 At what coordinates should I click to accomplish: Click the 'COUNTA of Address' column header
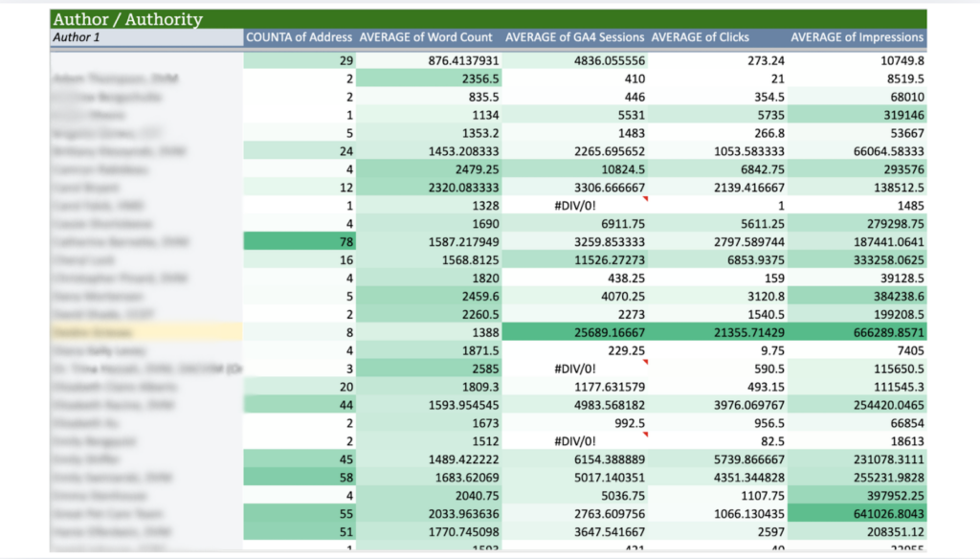coord(299,37)
